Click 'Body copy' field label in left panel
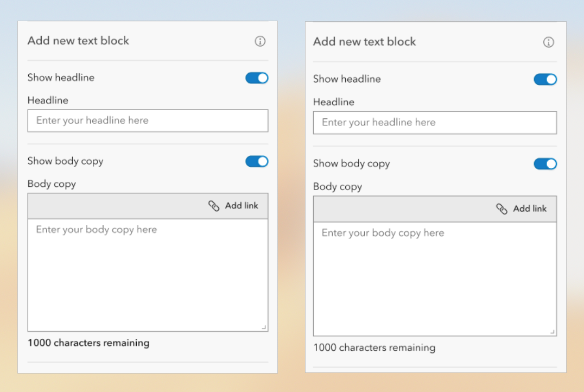The width and height of the screenshot is (584, 392). (x=52, y=184)
